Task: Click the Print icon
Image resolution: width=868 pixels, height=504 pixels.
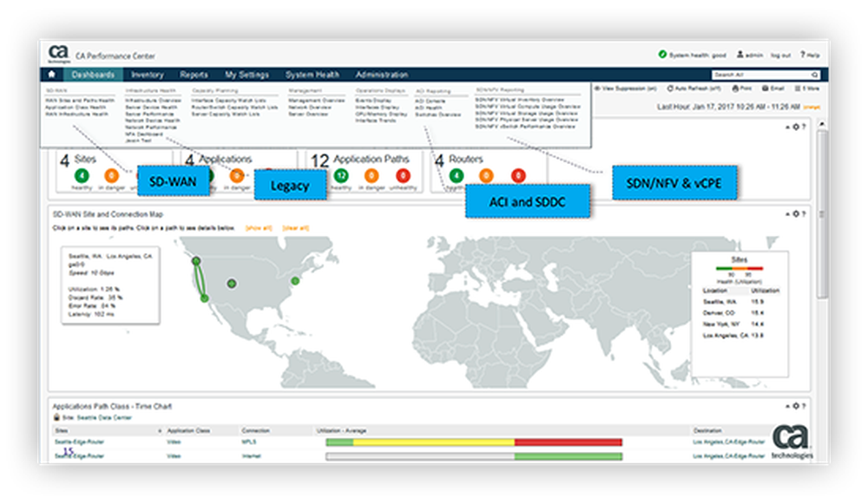Action: [x=735, y=88]
